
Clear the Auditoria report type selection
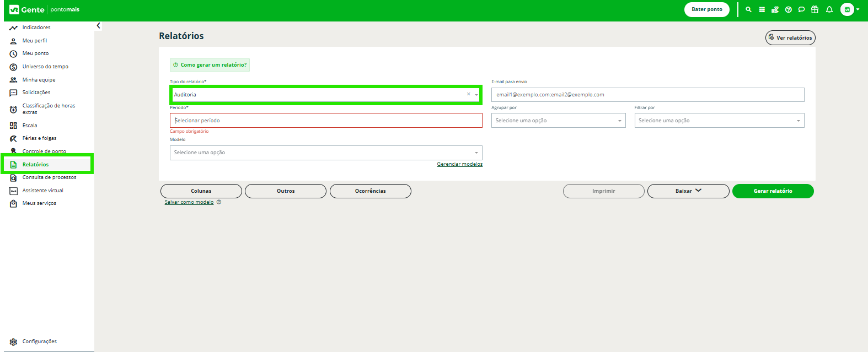(x=469, y=94)
